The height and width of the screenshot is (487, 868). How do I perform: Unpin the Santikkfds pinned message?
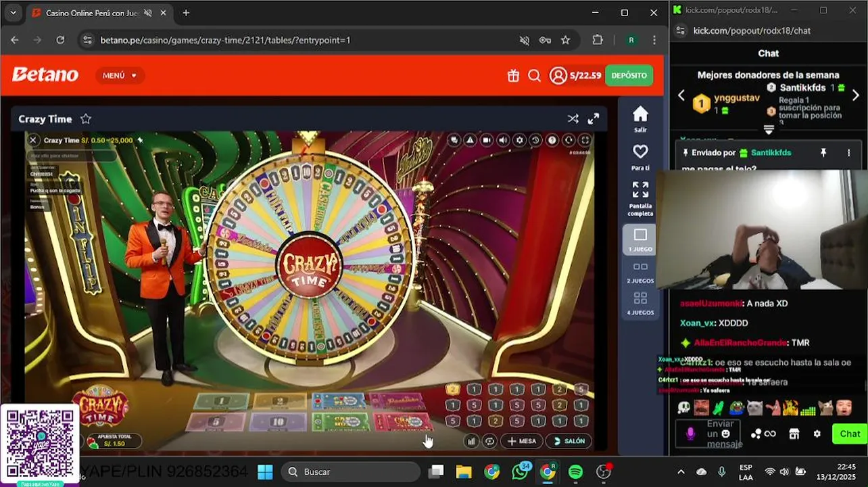823,153
